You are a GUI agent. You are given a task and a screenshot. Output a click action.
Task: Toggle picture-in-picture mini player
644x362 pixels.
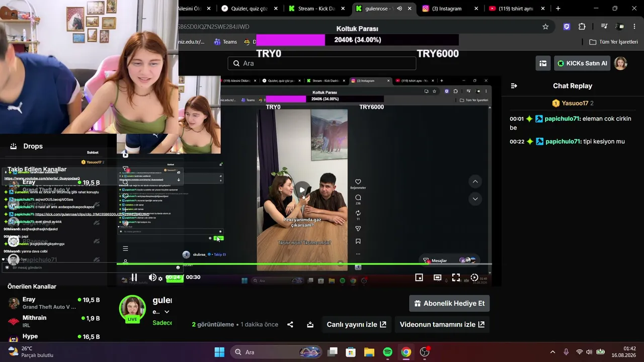coord(419,278)
